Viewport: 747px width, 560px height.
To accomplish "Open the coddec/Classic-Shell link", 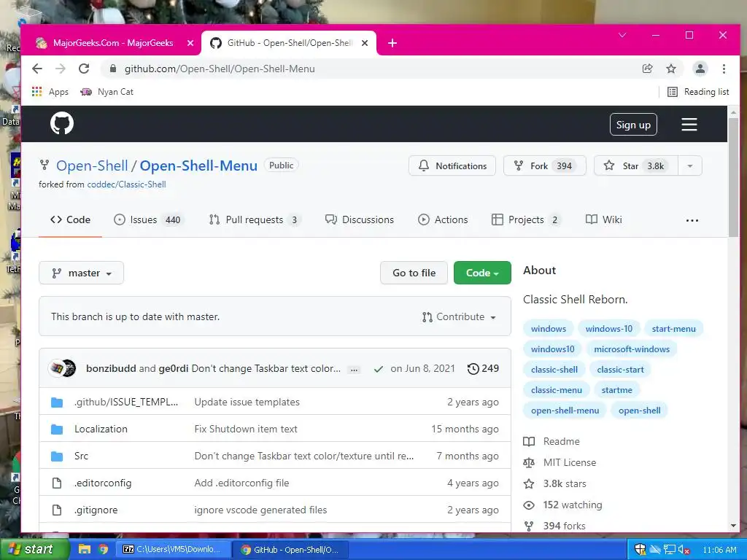I will pos(126,184).
